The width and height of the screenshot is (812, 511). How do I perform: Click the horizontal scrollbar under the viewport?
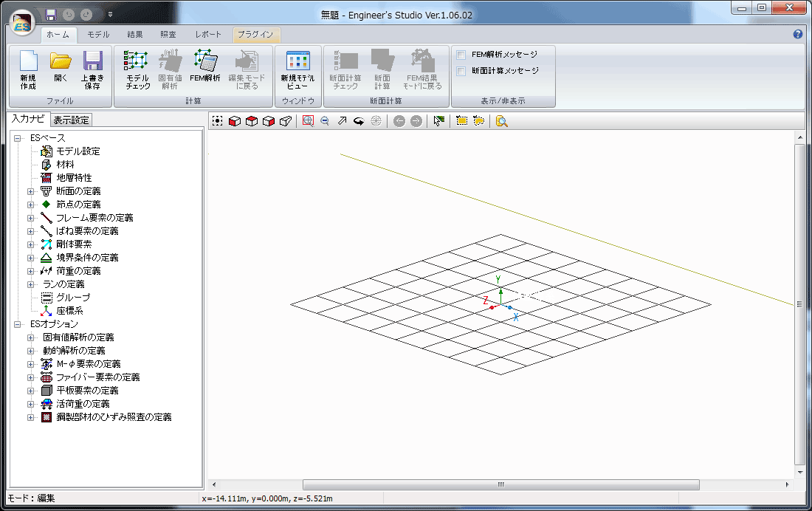(500, 485)
